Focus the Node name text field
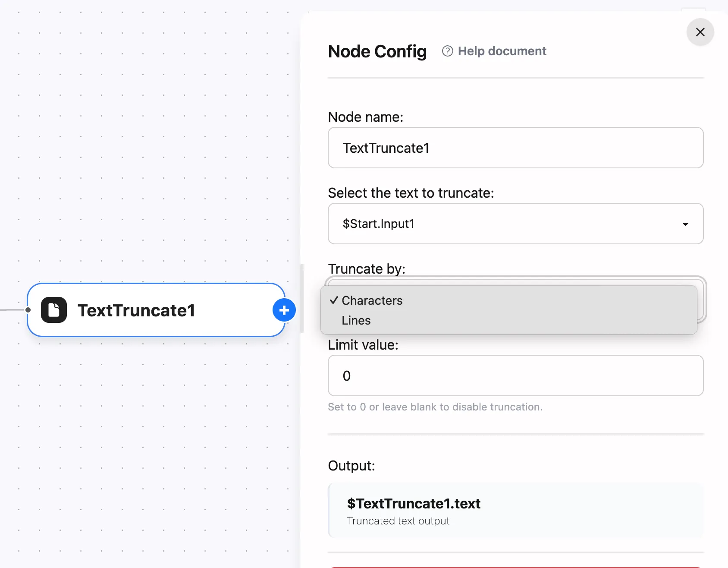The width and height of the screenshot is (728, 568). point(515,148)
